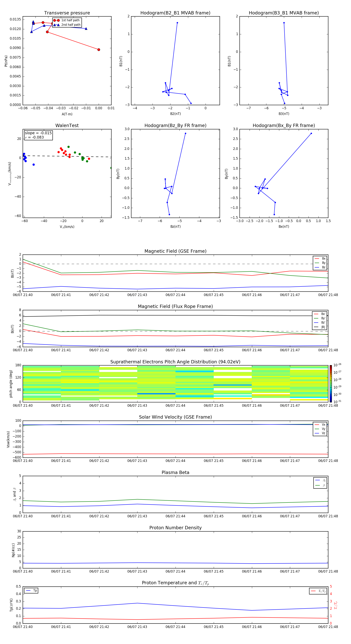This screenshot has height=644, width=351.
Task: Click the Bz legend entry in the GSE magnetic field plot
Action: click(x=320, y=267)
